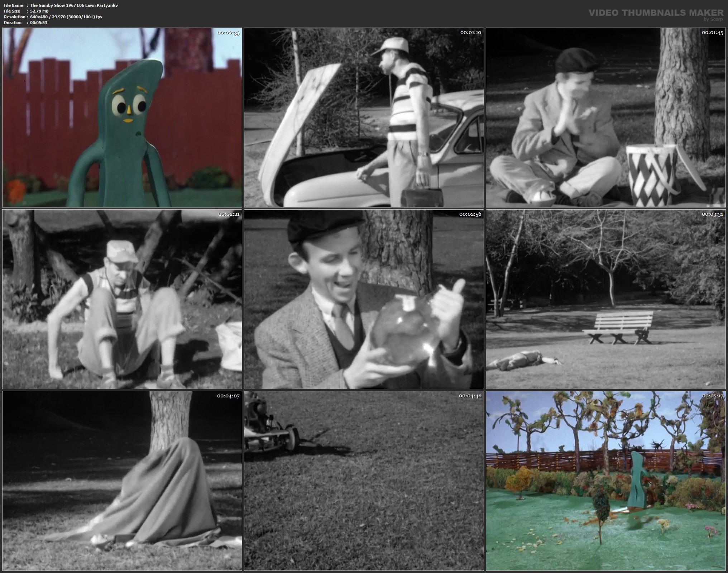Click the 'Duration' label

[x=13, y=23]
